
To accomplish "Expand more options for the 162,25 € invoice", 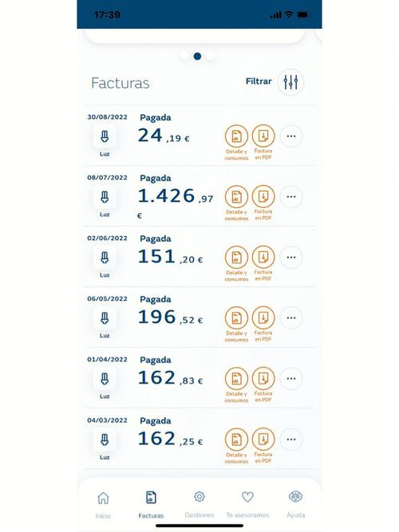I will coord(291,439).
